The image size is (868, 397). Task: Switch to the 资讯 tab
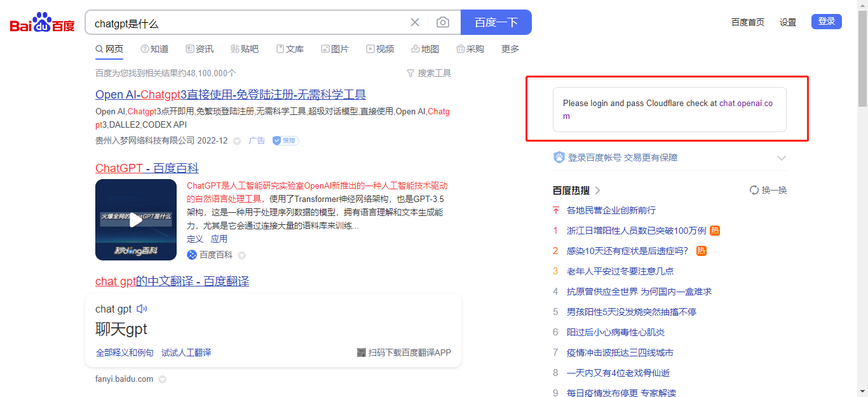point(200,49)
